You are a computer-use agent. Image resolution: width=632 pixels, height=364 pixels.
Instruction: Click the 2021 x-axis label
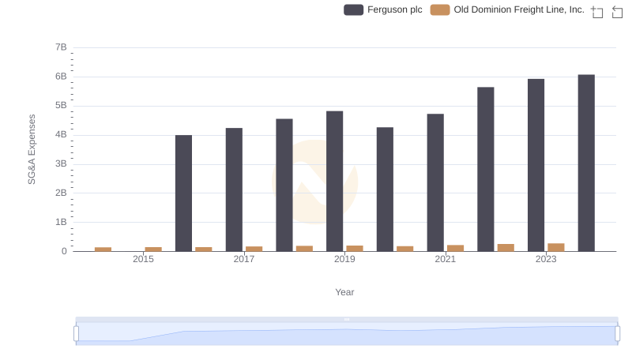446,259
